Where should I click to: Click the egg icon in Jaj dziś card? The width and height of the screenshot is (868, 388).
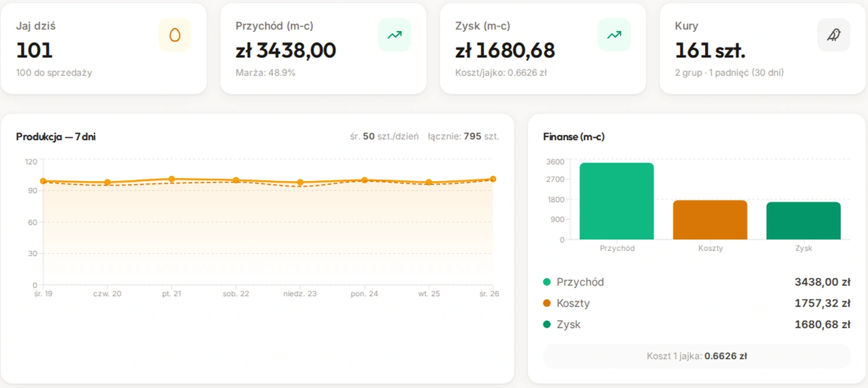pyautogui.click(x=175, y=35)
